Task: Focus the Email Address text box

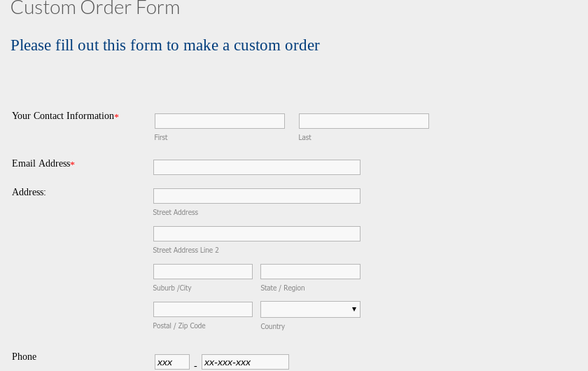Action: pos(256,167)
